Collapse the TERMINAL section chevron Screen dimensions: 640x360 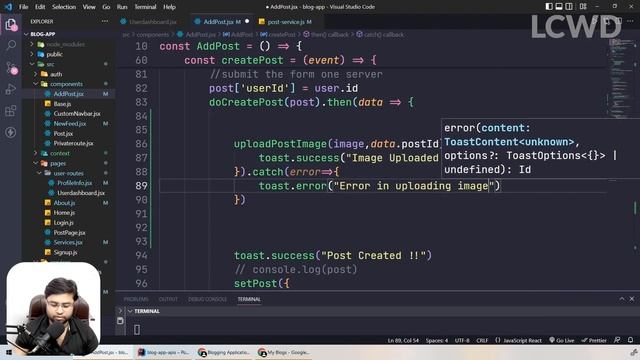130,311
